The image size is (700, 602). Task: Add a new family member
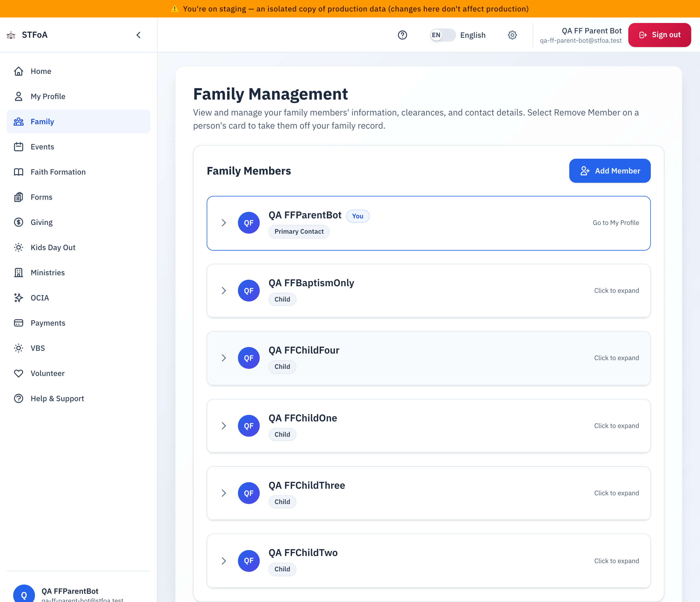(x=610, y=171)
